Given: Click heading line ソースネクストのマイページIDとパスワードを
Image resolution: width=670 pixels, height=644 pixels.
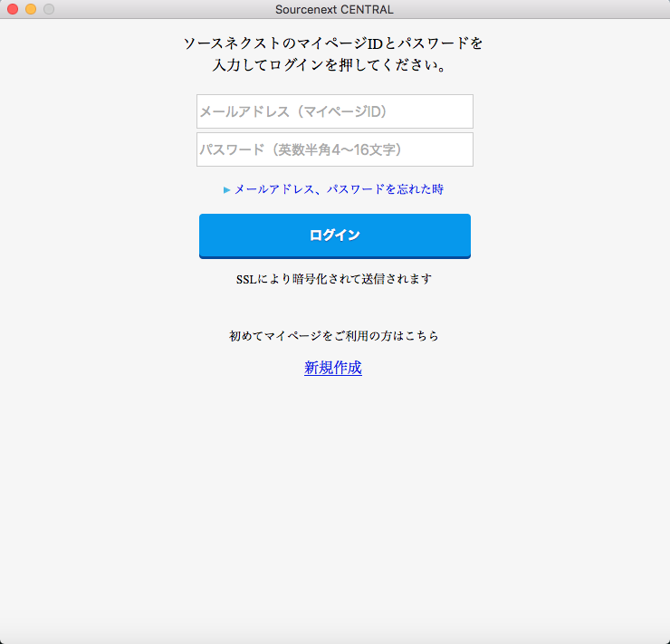Looking at the screenshot, I should (334, 43).
